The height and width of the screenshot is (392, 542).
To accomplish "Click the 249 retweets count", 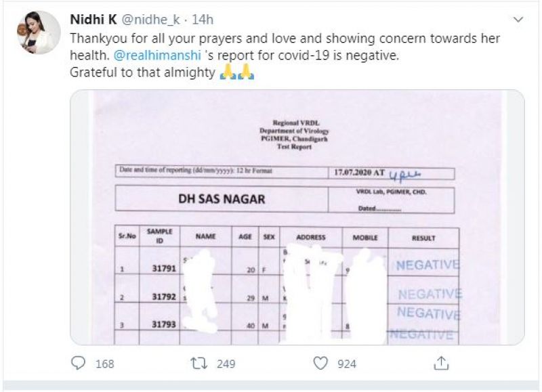I will click(226, 364).
